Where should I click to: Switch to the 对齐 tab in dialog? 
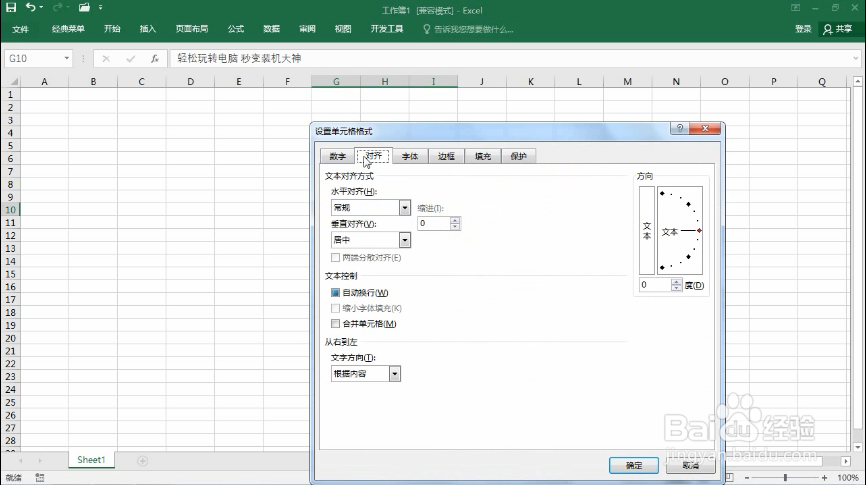373,156
